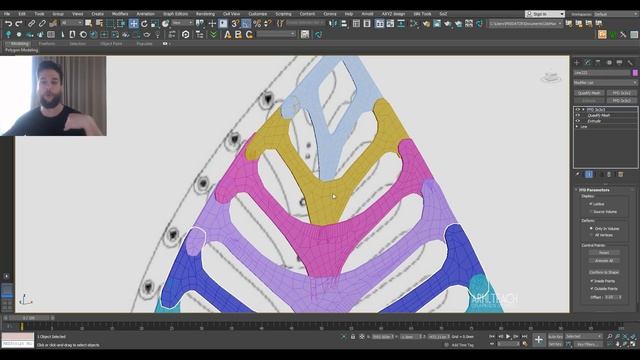The width and height of the screenshot is (640, 360).
Task: Enable the Source Volume checkbox
Action: click(591, 211)
